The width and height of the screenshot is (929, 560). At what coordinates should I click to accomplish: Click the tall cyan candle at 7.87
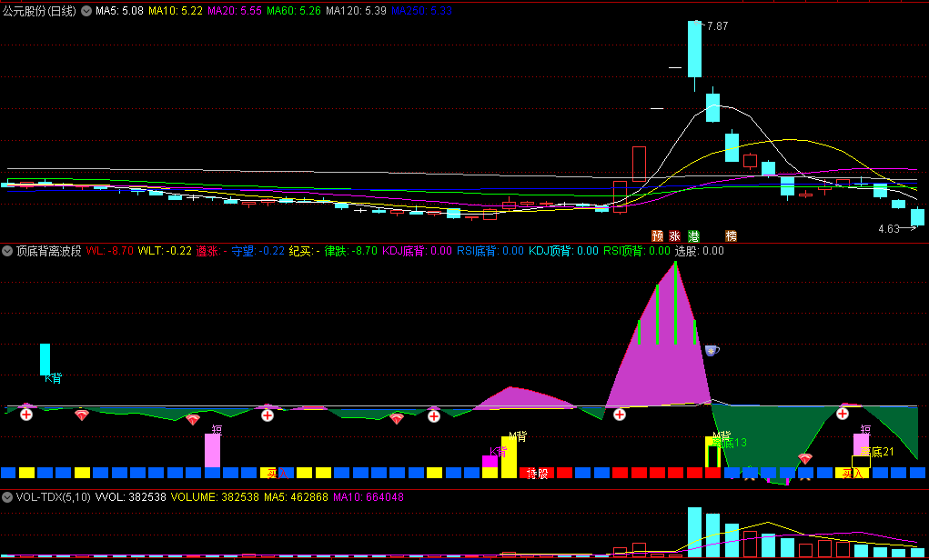tap(694, 49)
